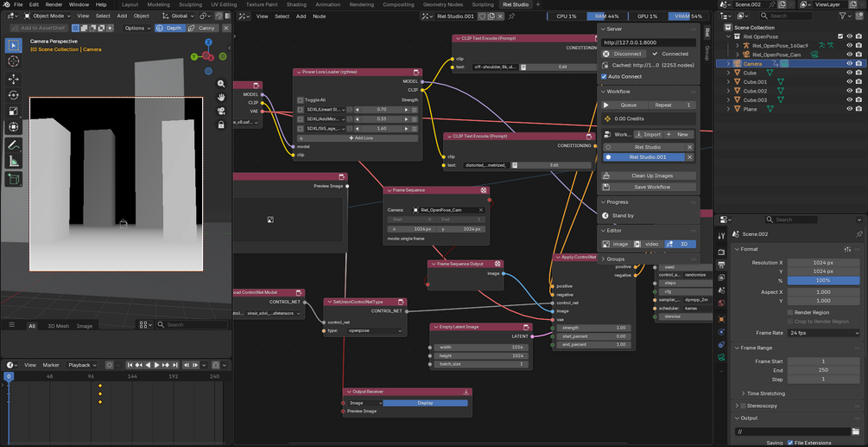This screenshot has height=447, width=868.
Task: Open the Tool properties tab icon
Action: pos(721,236)
